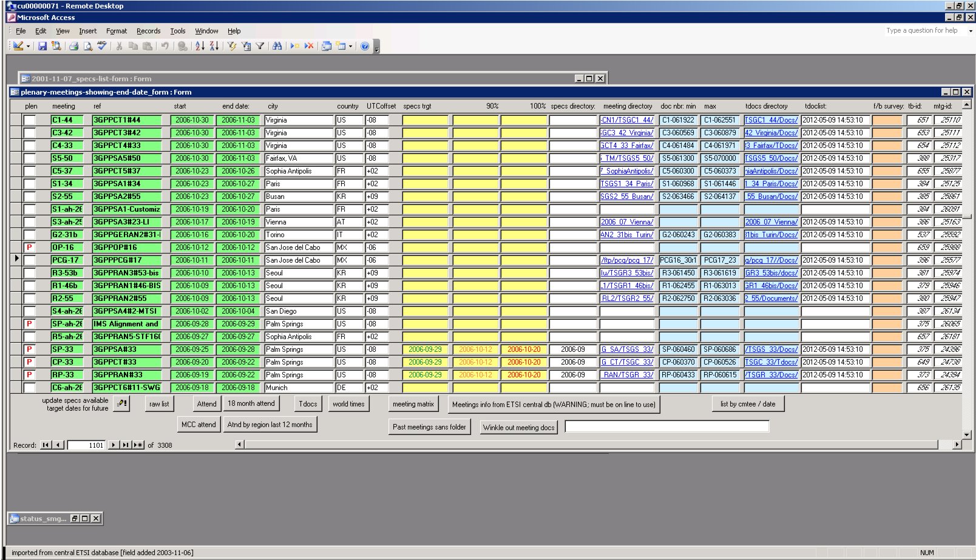Toggle plen checkbox for meeting C1-44

pos(29,120)
